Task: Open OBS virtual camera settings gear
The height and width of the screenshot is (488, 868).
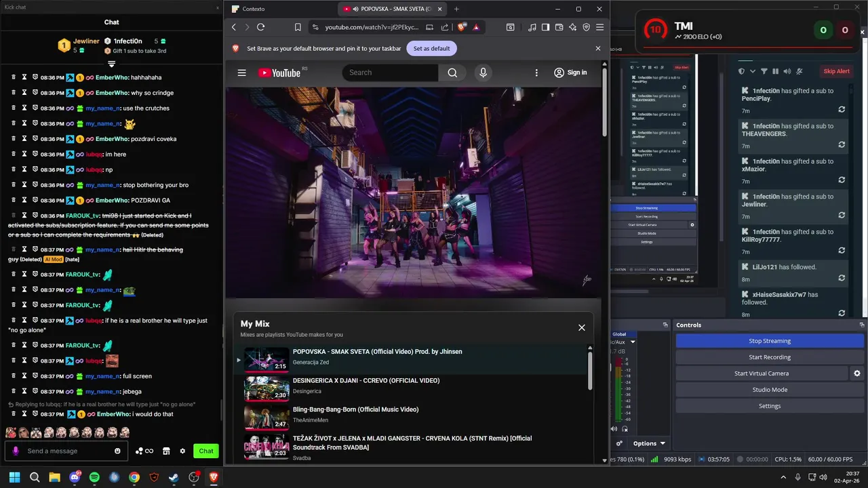Action: (x=857, y=373)
